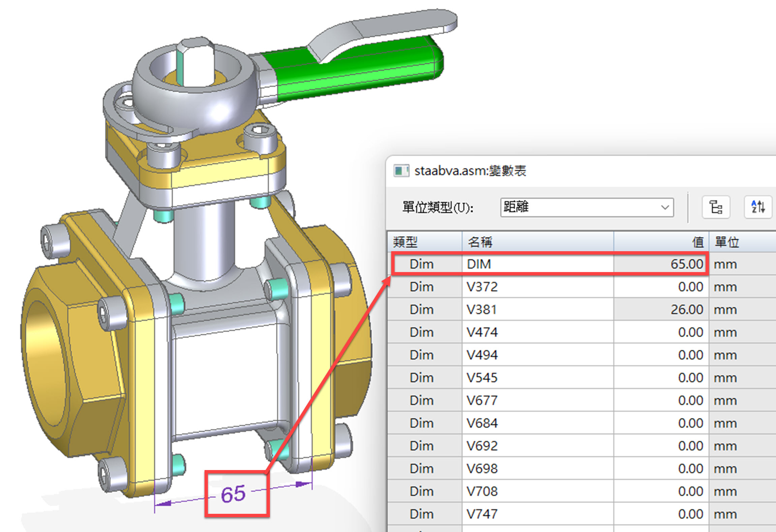Select variable name V381

(x=538, y=309)
